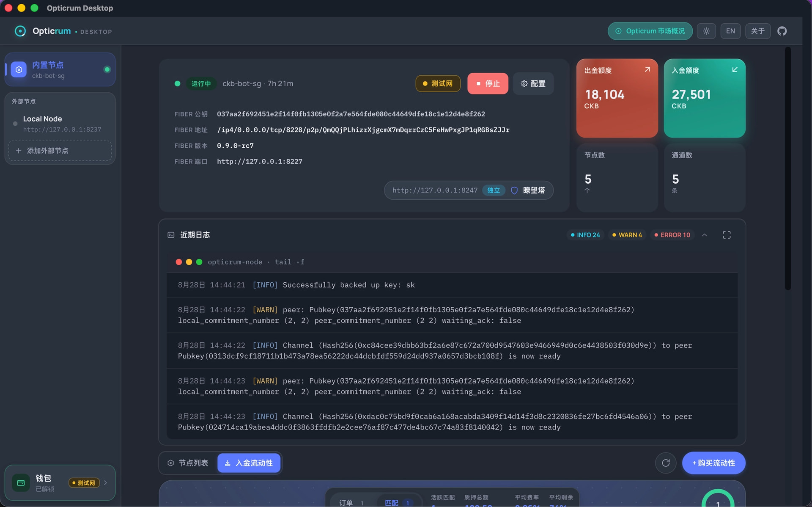The height and width of the screenshot is (507, 812).
Task: Open the 测试网 network selector
Action: 438,83
